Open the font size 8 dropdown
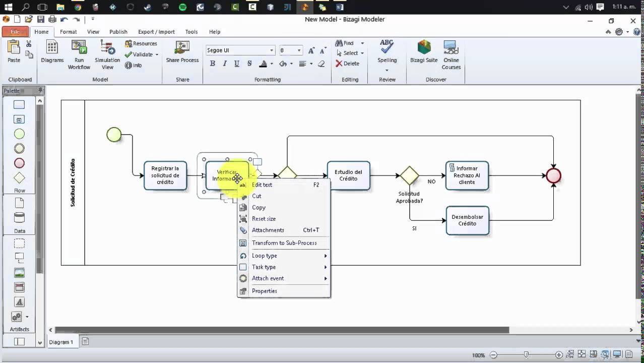The height and width of the screenshot is (363, 644). tap(299, 50)
